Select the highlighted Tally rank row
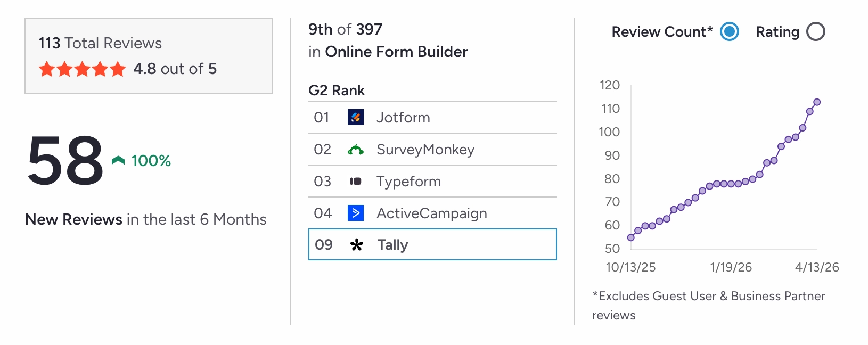 (432, 244)
